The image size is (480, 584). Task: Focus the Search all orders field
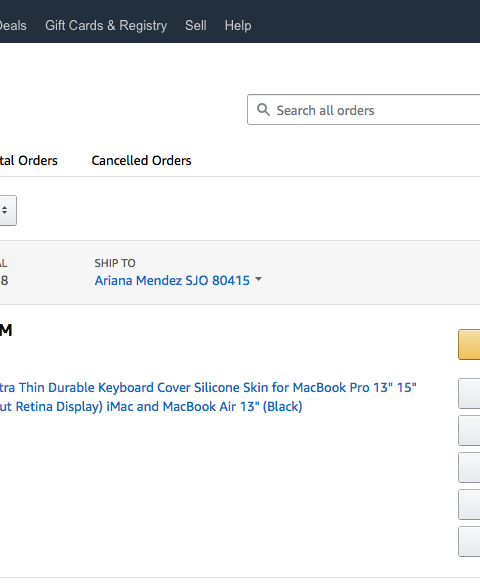(364, 110)
